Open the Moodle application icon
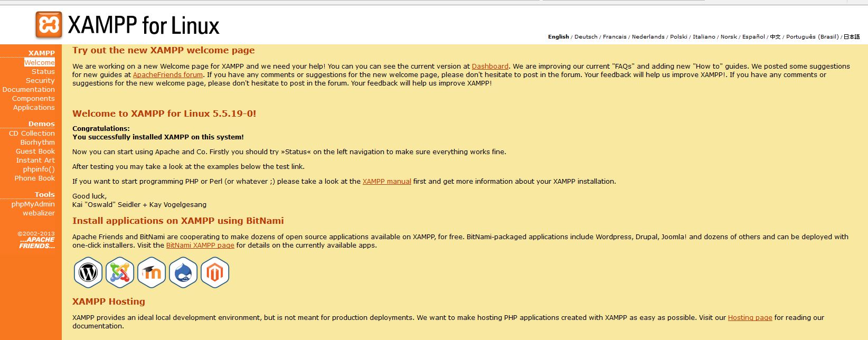 click(152, 272)
